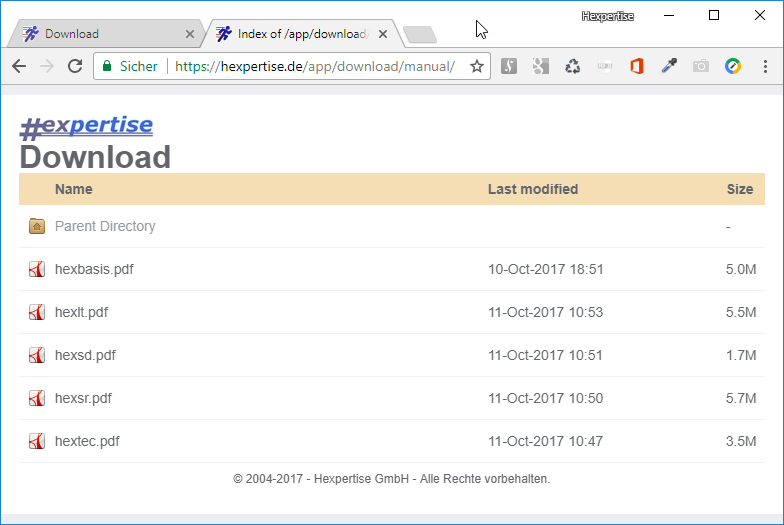Click the camera screenshot extension icon
The width and height of the screenshot is (784, 525).
(701, 66)
